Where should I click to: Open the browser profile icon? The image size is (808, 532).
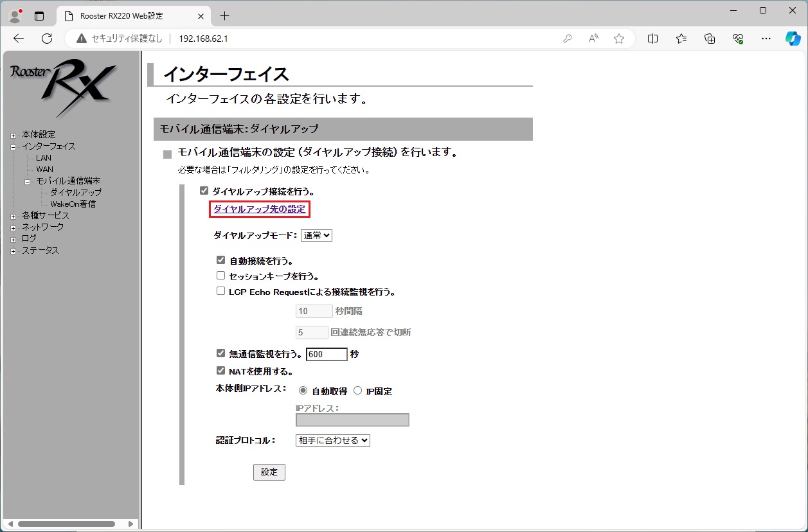tap(15, 15)
